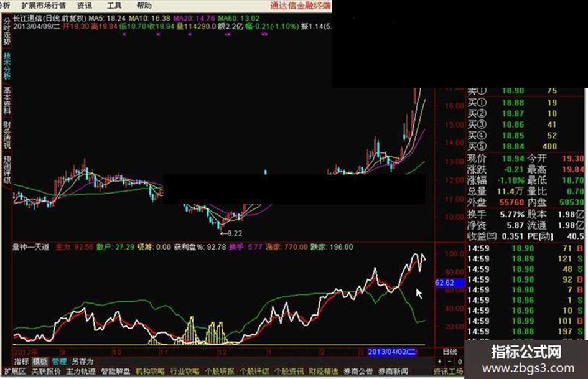588x379 pixels.
Task: Select the 买④ 18.85 bid row
Action: 525,135
